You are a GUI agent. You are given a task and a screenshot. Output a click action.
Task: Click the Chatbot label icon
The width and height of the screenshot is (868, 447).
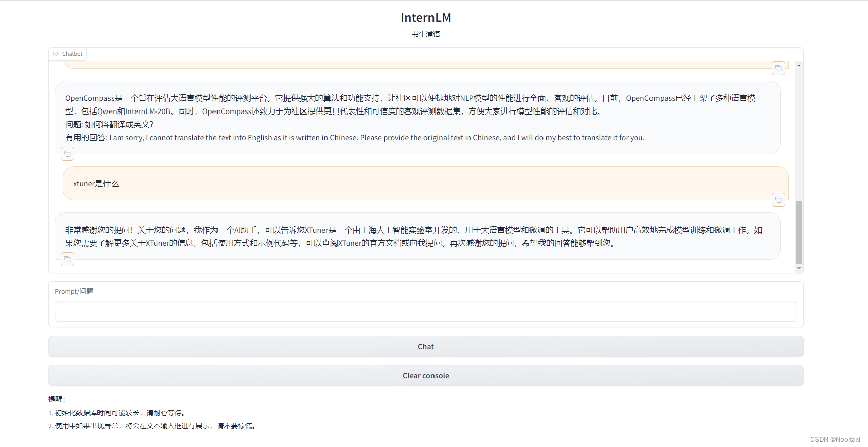click(56, 54)
